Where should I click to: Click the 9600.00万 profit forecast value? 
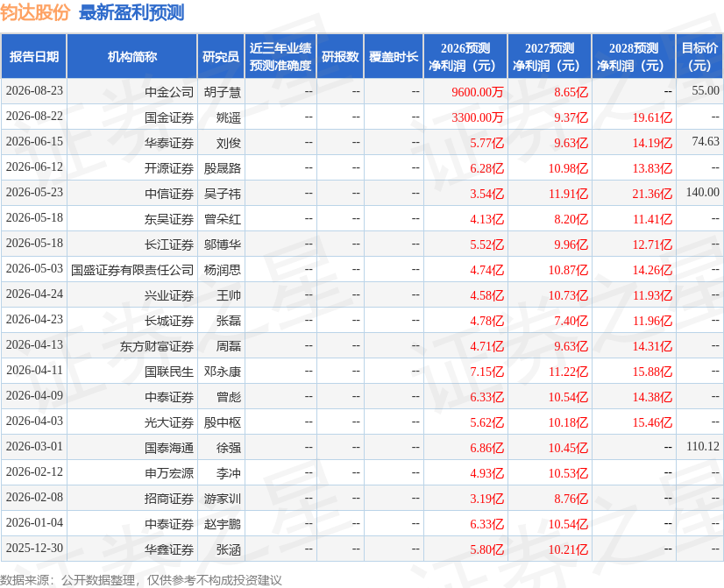click(478, 92)
